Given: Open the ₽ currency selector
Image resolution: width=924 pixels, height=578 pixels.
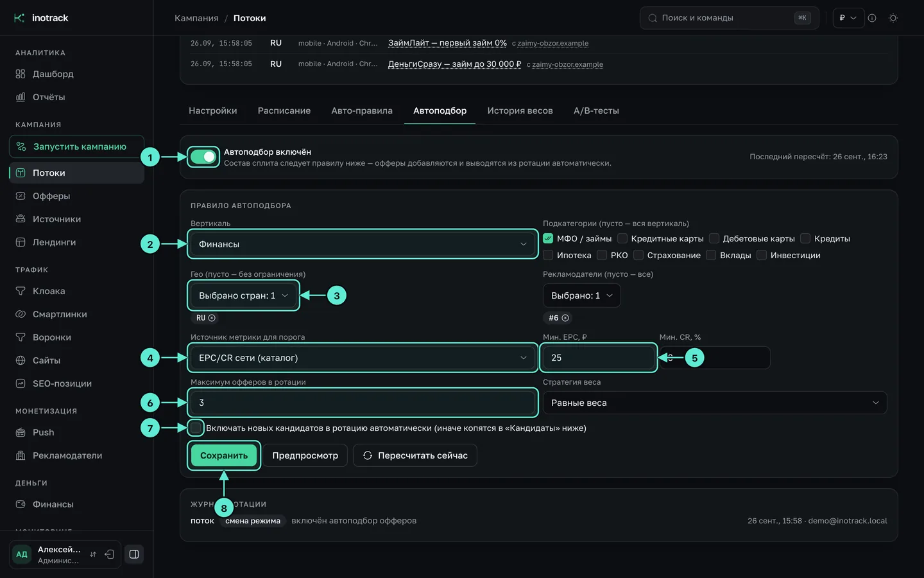Looking at the screenshot, I should pyautogui.click(x=848, y=18).
